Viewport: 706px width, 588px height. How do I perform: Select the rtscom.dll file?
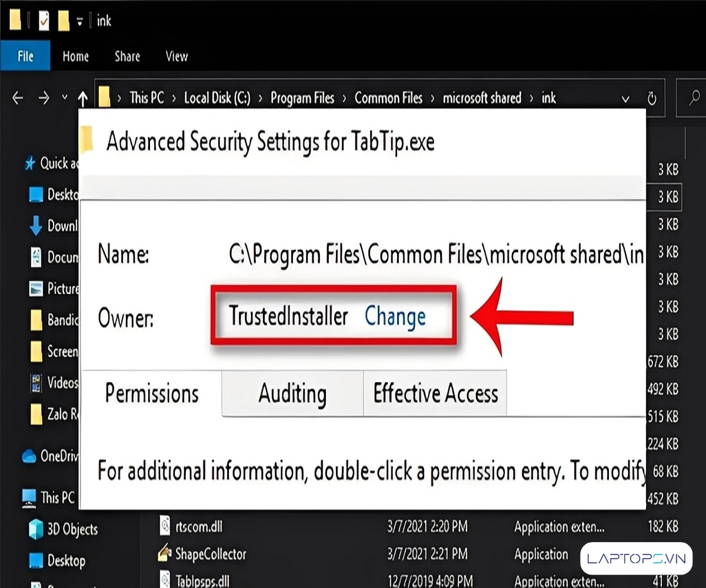[198, 526]
